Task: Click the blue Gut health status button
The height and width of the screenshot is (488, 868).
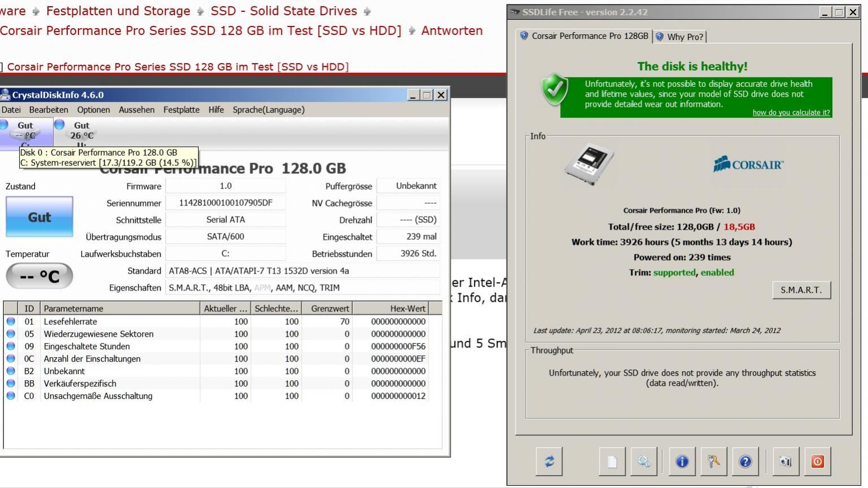Action: 40,217
